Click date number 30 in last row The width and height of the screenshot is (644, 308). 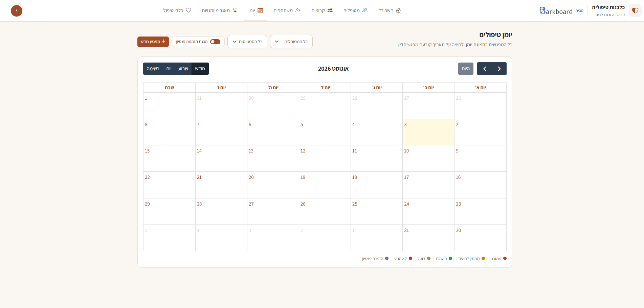pyautogui.click(x=458, y=230)
